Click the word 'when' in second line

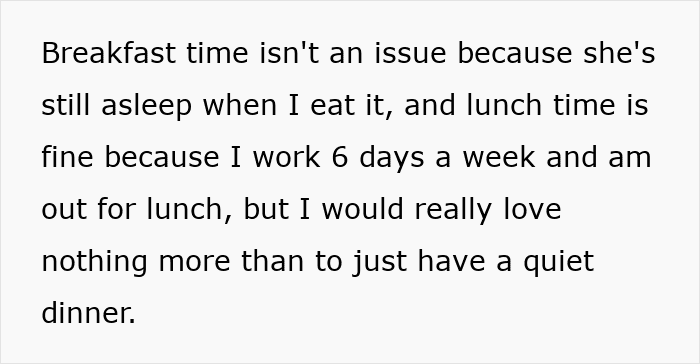click(240, 105)
